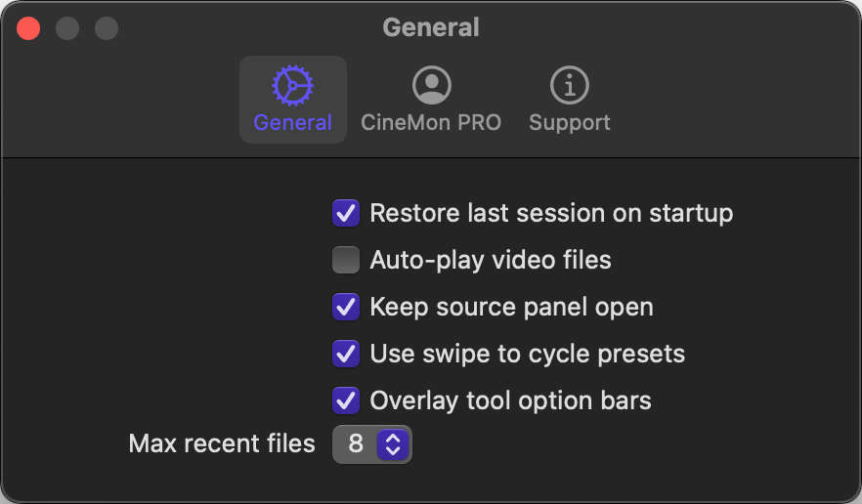Close the preferences window with red button
Viewport: 862px width, 504px height.
coord(29,28)
